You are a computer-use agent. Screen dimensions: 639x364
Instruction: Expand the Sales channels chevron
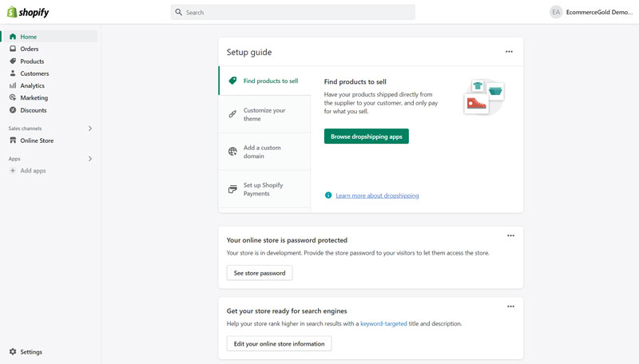click(90, 129)
